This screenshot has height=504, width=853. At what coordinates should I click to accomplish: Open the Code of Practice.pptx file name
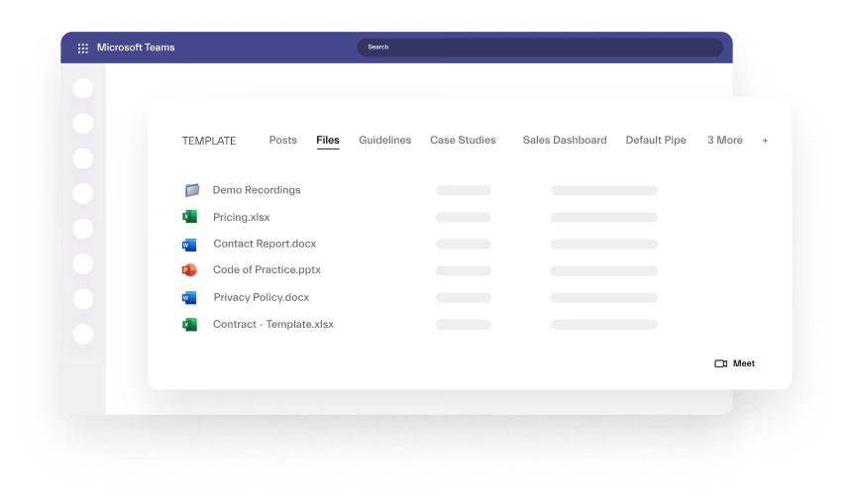pyautogui.click(x=267, y=269)
